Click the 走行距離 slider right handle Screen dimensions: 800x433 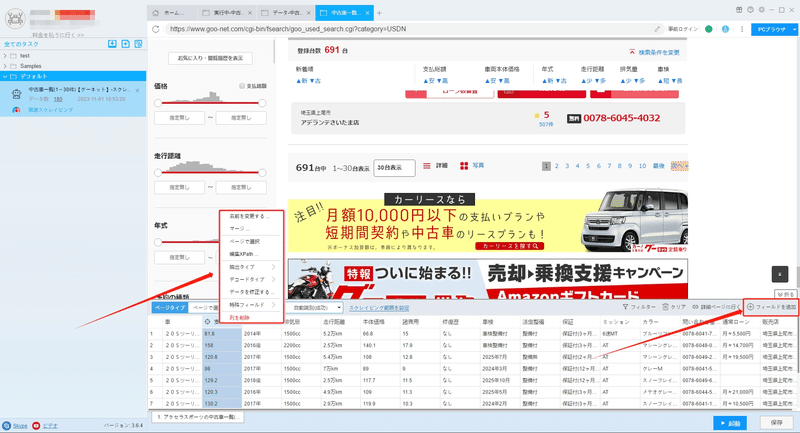[262, 172]
